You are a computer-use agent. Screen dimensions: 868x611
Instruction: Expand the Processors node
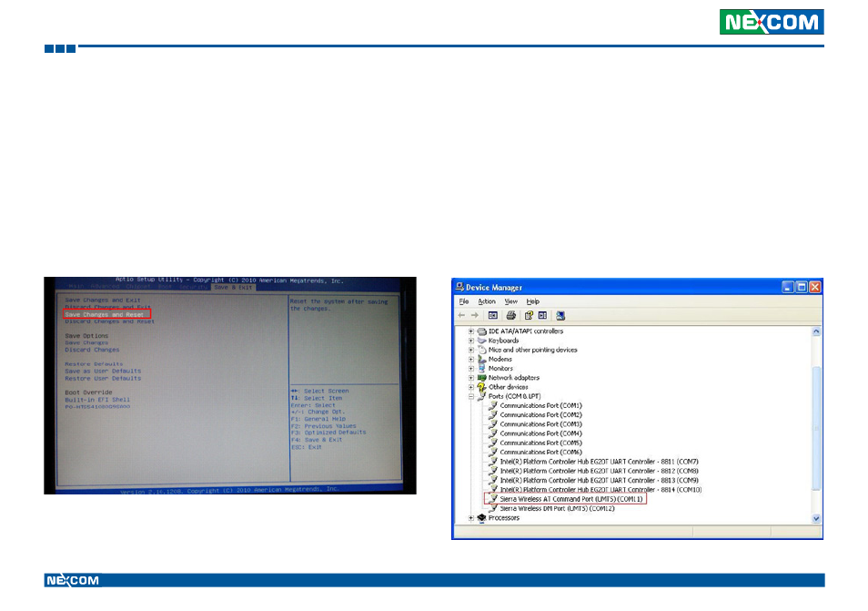tap(471, 518)
